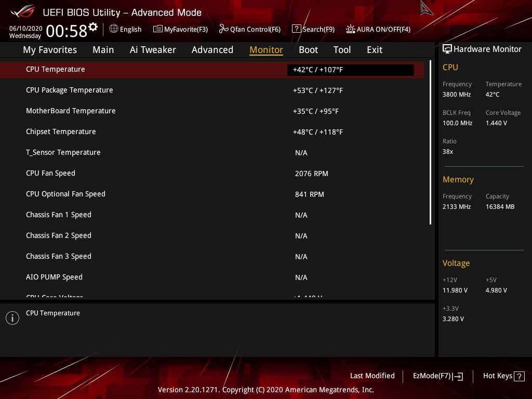The height and width of the screenshot is (399, 532).
Task: Select CPU Package Temperature row
Action: tap(212, 90)
